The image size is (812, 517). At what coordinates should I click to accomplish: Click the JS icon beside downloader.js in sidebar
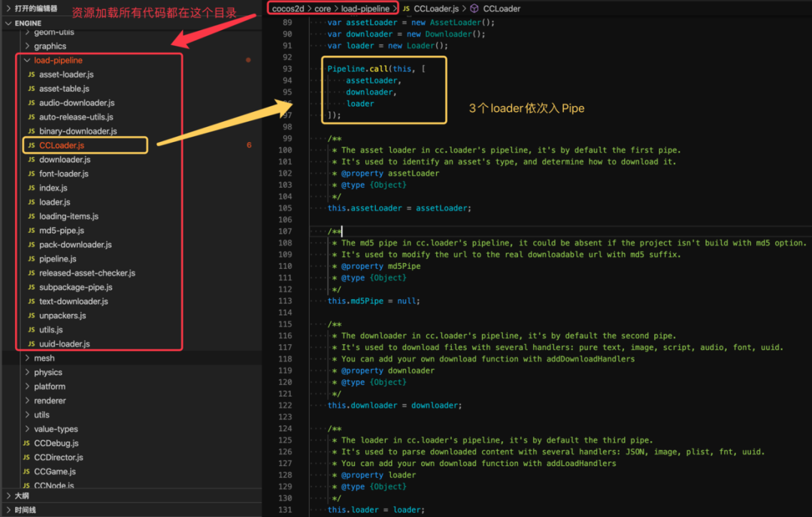32,159
